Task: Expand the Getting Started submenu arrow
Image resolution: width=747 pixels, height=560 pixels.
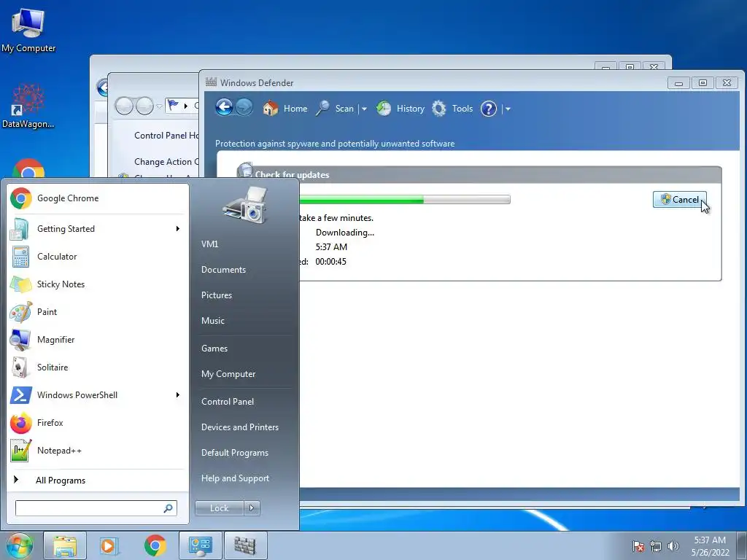Action: [178, 228]
